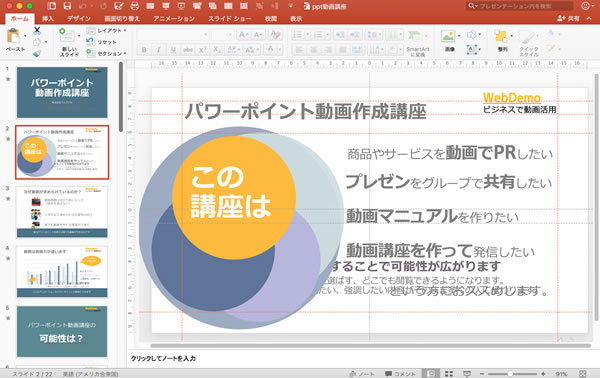Open Design (デザイン) ribbon tab
This screenshot has width=600, height=378.
click(79, 18)
